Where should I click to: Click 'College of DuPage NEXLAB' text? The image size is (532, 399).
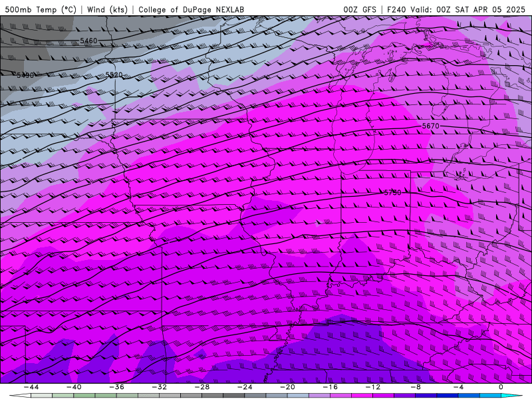[191, 10]
